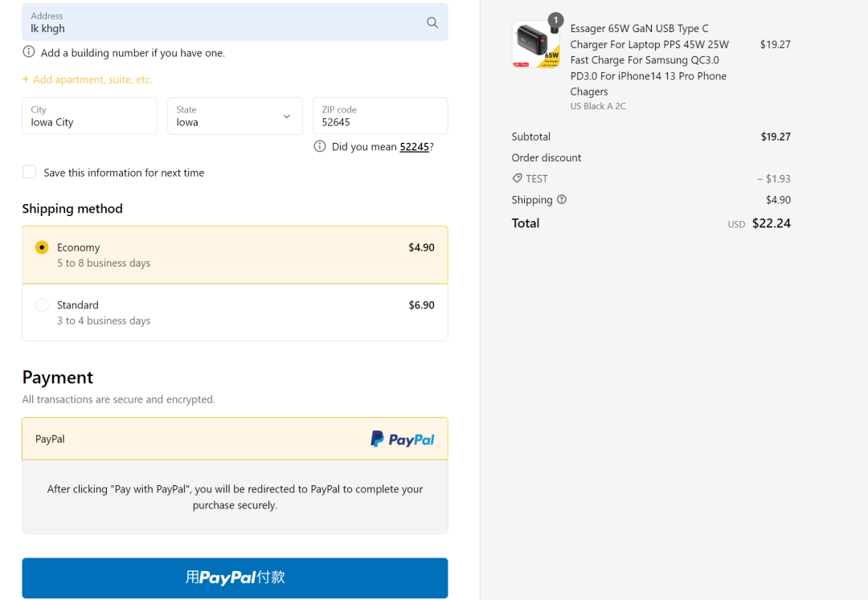Click the ZIP suggestion info icon
This screenshot has height=600, width=868.
coord(320,146)
